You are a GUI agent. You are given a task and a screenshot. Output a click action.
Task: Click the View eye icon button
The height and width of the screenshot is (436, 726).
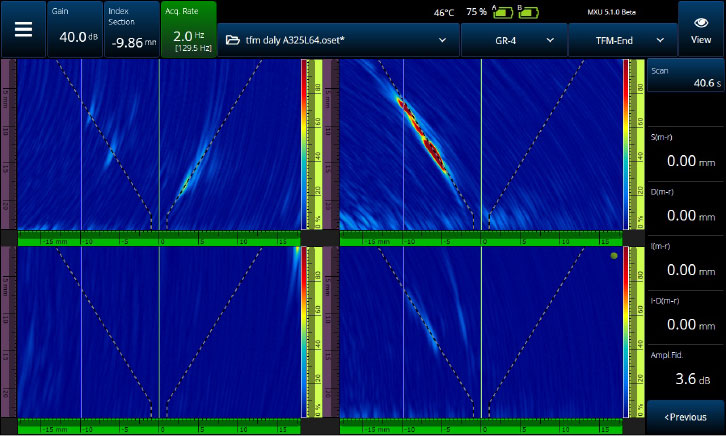click(x=701, y=28)
